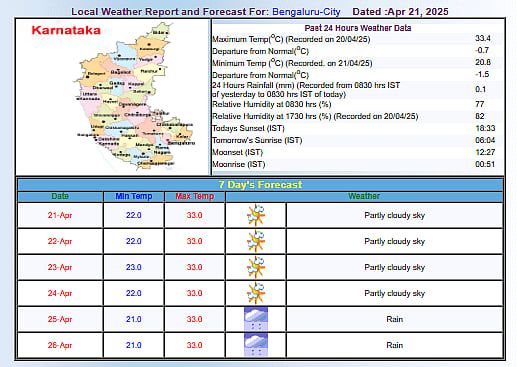The height and width of the screenshot is (367, 517).
Task: Click the partly cloudy icon for 22-Apr
Action: pos(256,241)
